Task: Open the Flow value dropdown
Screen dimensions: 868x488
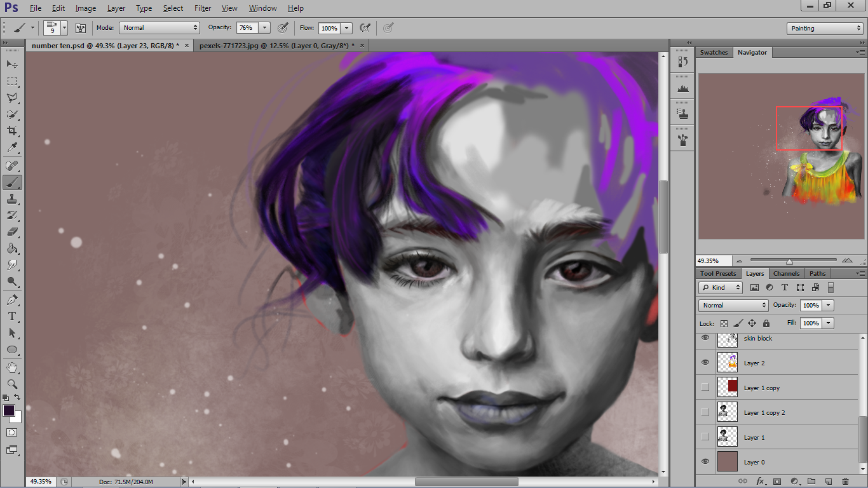Action: 347,28
